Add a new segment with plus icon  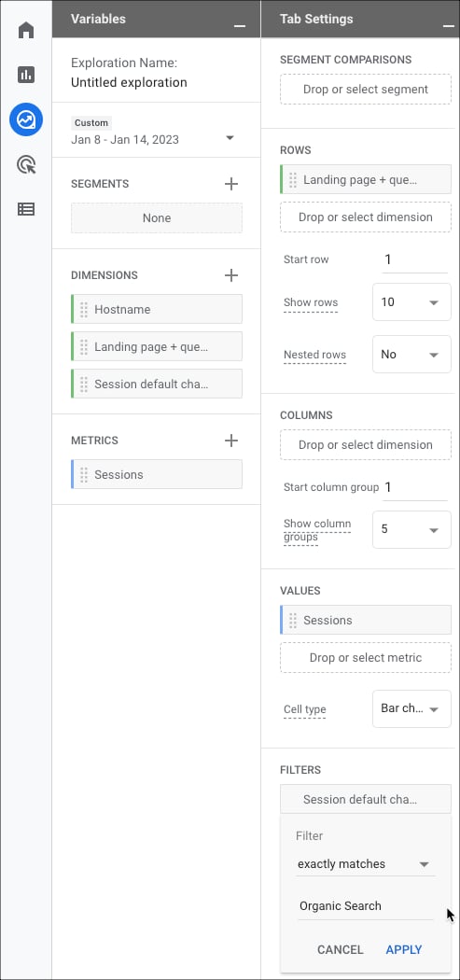click(231, 184)
